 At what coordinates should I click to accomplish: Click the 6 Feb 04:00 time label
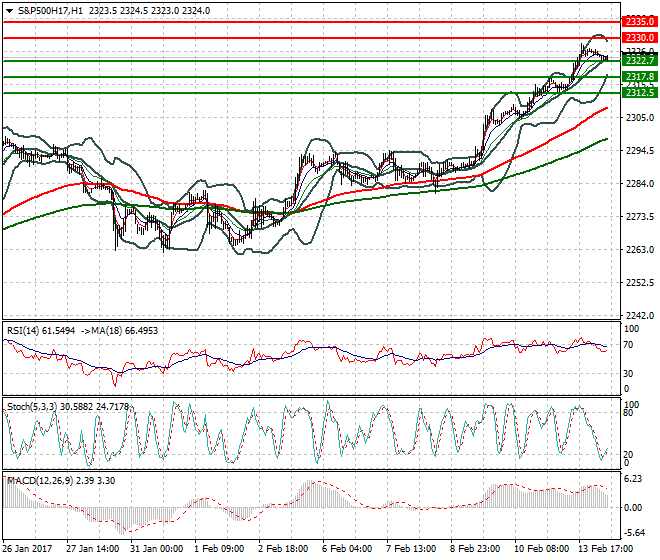[347, 549]
